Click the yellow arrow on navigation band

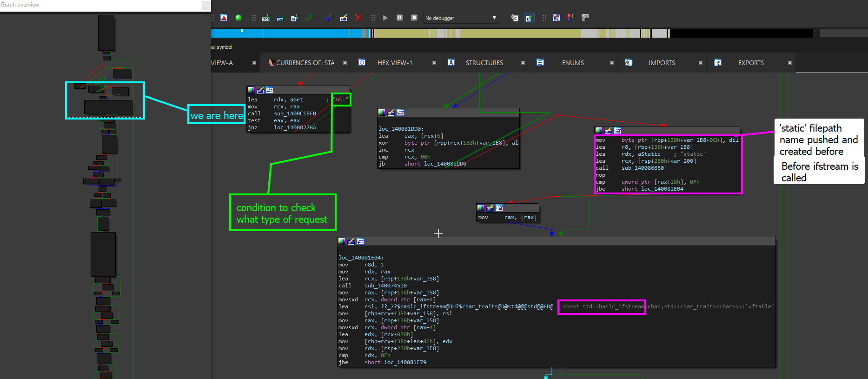click(242, 31)
